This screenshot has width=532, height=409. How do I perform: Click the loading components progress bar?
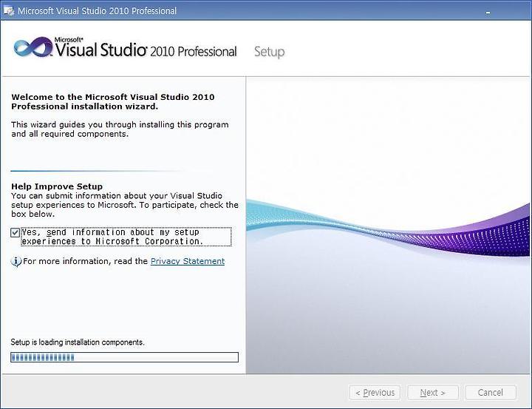[125, 357]
